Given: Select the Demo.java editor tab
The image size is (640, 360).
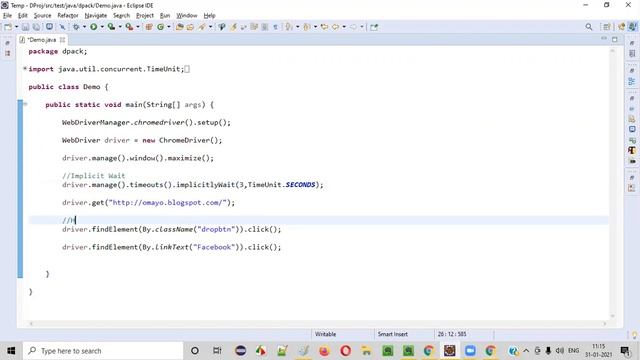Looking at the screenshot, I should coord(41,40).
